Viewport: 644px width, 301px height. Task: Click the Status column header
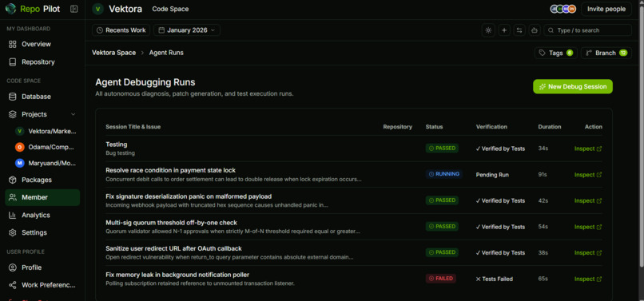(434, 127)
